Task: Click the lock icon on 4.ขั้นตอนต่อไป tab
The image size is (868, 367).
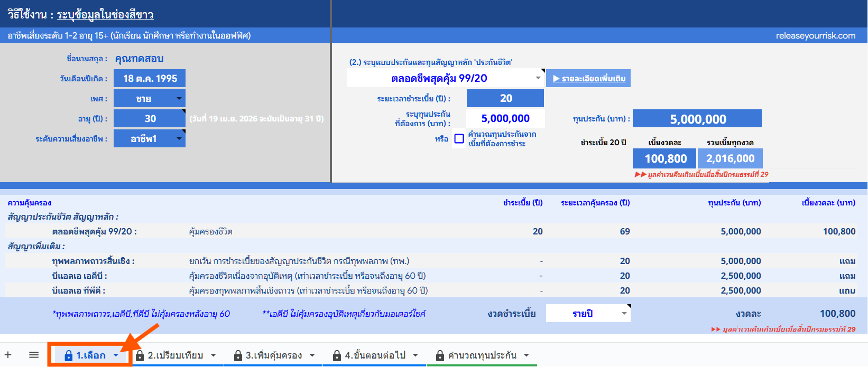Action: tap(337, 356)
